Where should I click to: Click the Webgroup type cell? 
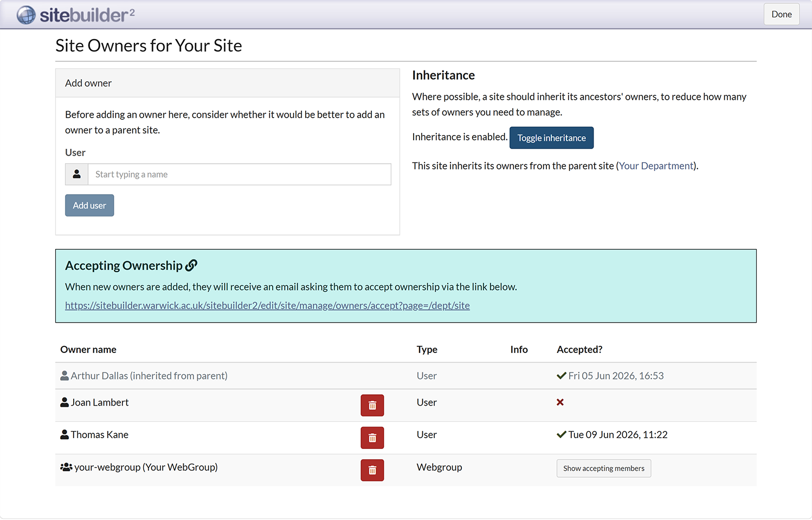point(439,467)
